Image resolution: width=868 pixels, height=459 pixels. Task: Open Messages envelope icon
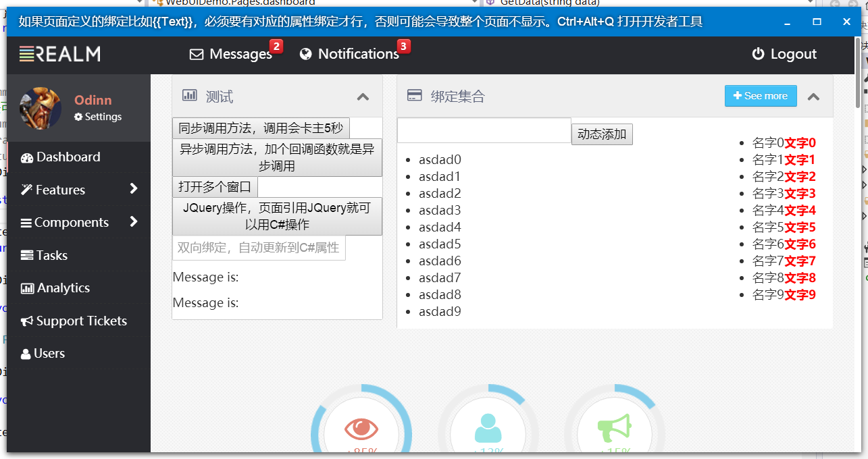[x=197, y=54]
